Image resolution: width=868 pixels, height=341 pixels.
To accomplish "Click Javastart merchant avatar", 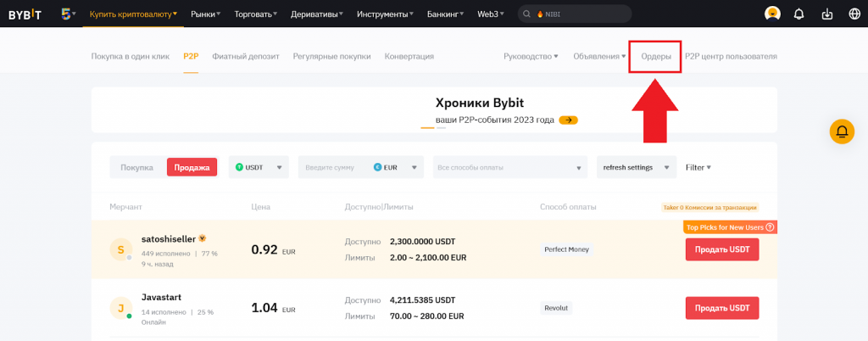I will (120, 308).
